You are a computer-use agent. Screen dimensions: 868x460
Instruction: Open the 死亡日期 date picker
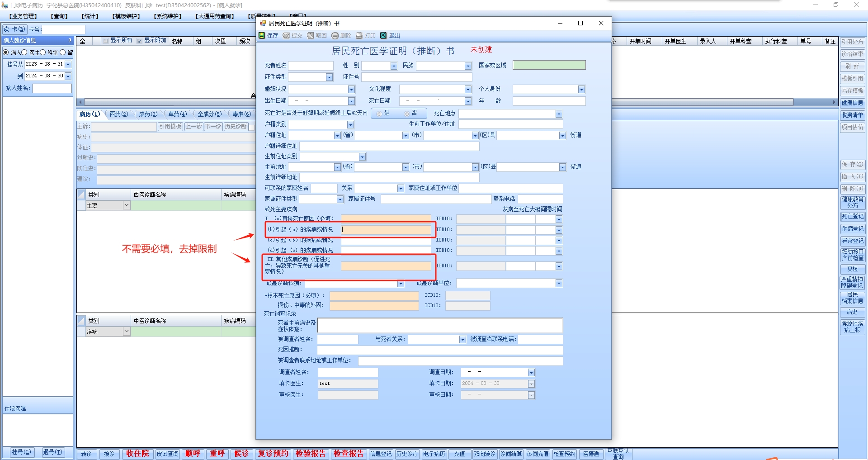tap(468, 101)
